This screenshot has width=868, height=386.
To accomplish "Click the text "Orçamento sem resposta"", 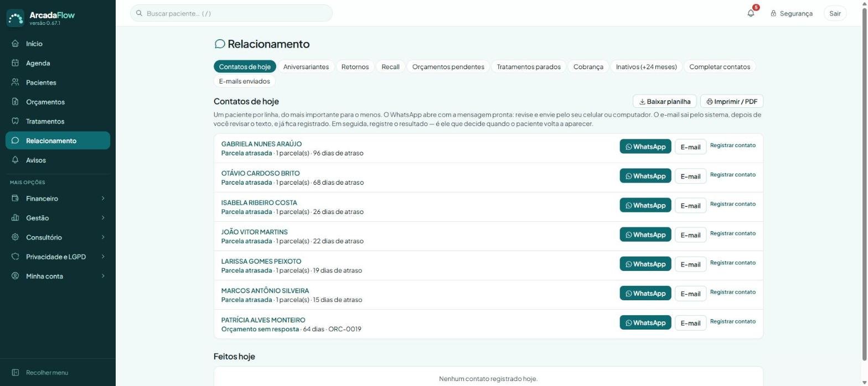I will pos(260,329).
